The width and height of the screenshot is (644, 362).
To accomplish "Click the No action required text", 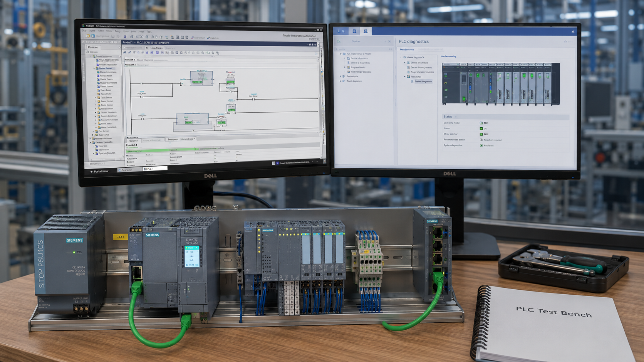I will [x=493, y=140].
